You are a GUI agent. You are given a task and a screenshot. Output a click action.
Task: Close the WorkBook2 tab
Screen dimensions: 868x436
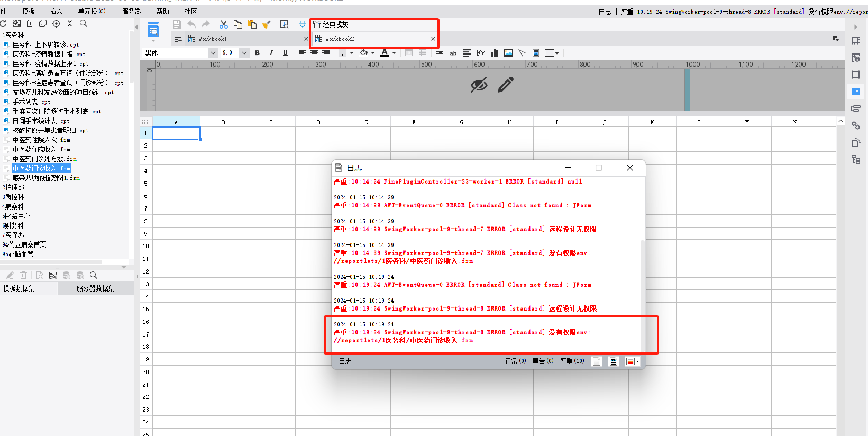click(x=433, y=39)
